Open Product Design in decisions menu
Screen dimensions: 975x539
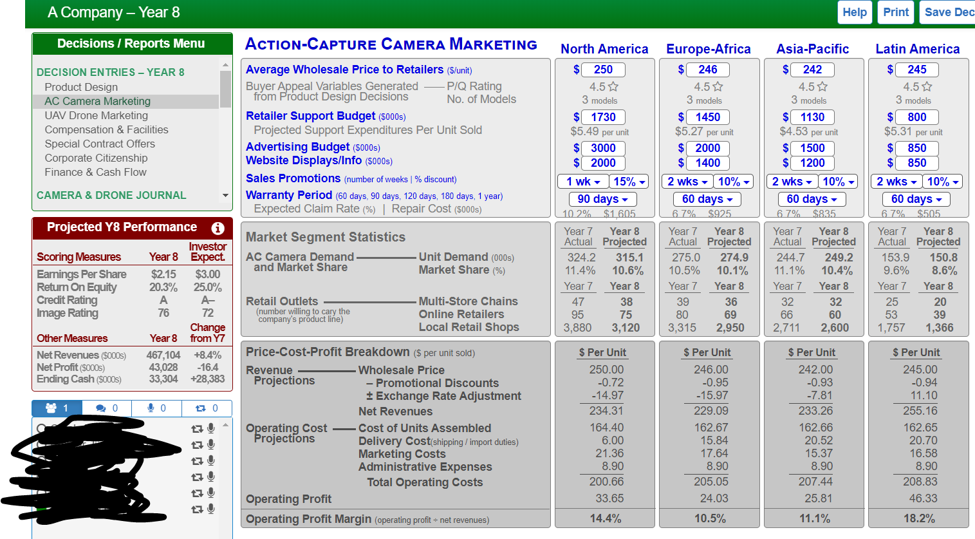point(81,87)
